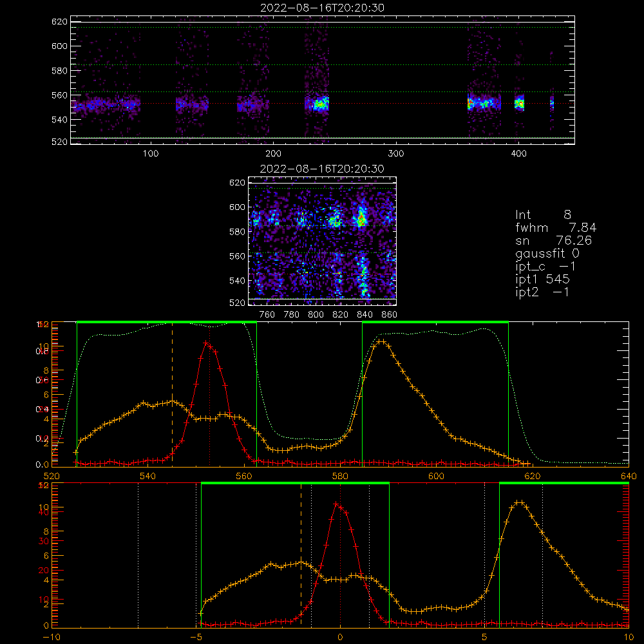Click x-axis label 780 on middle spectrogram
644x644 pixels.
click(292, 315)
